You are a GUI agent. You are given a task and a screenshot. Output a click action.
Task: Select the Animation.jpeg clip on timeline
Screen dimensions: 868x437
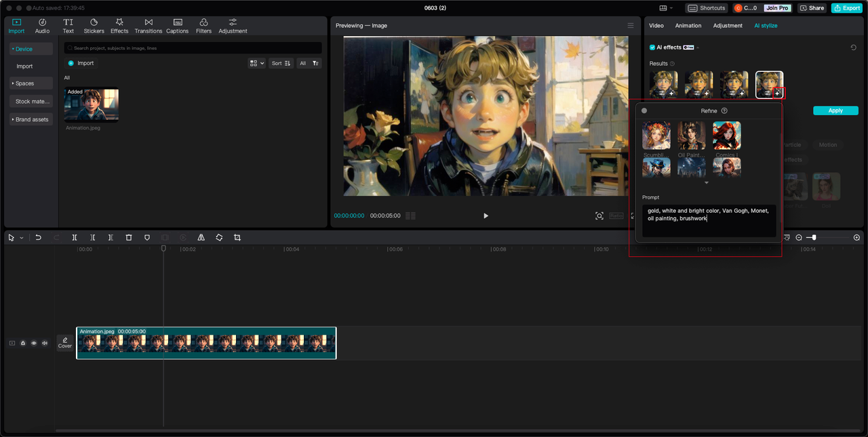tap(206, 343)
